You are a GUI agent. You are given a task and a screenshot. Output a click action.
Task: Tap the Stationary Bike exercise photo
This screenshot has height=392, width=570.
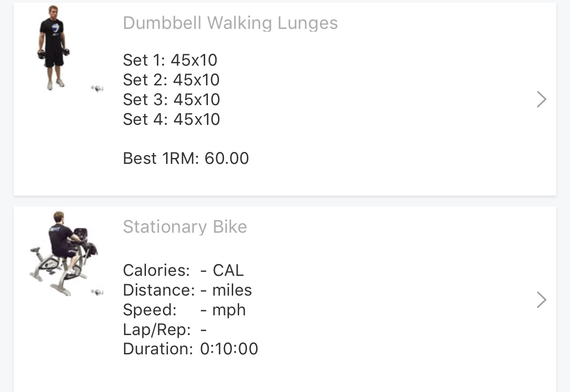pyautogui.click(x=63, y=253)
